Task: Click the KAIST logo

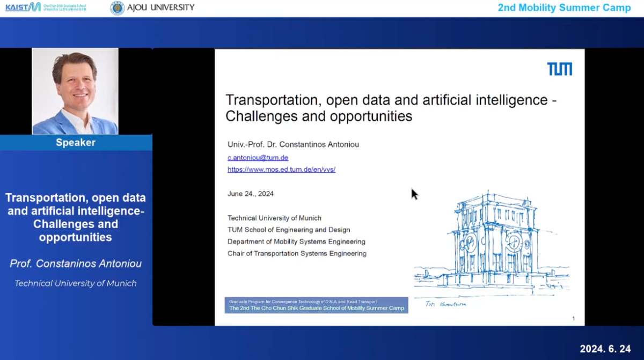Action: [x=23, y=7]
